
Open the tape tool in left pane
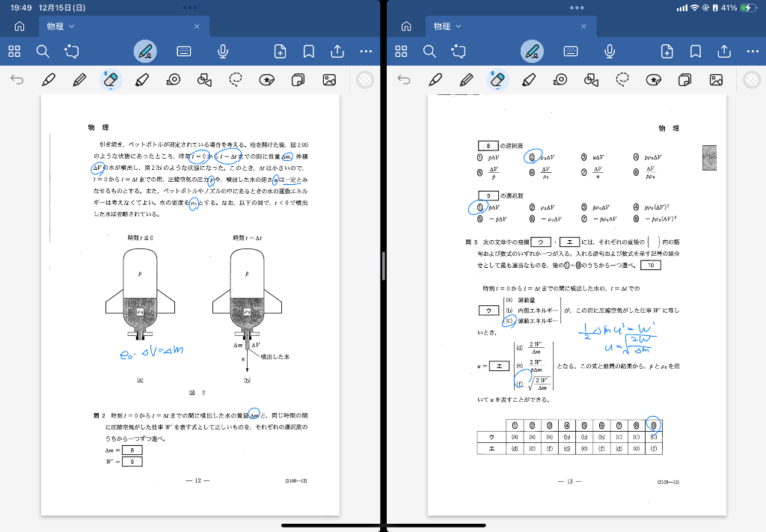point(174,79)
